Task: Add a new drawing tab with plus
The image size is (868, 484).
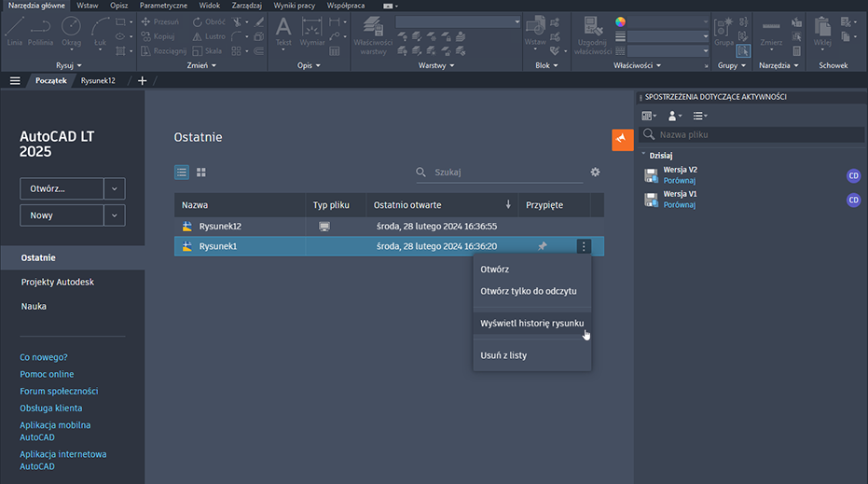Action: coord(143,81)
